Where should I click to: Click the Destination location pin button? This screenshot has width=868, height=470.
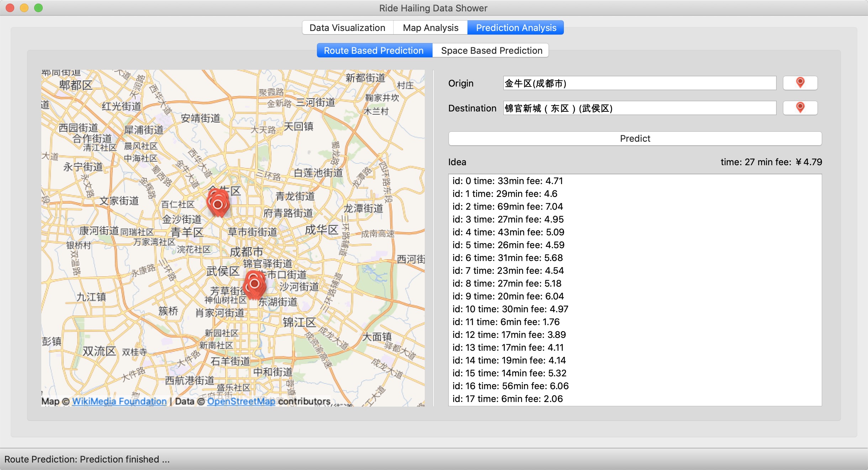click(800, 108)
